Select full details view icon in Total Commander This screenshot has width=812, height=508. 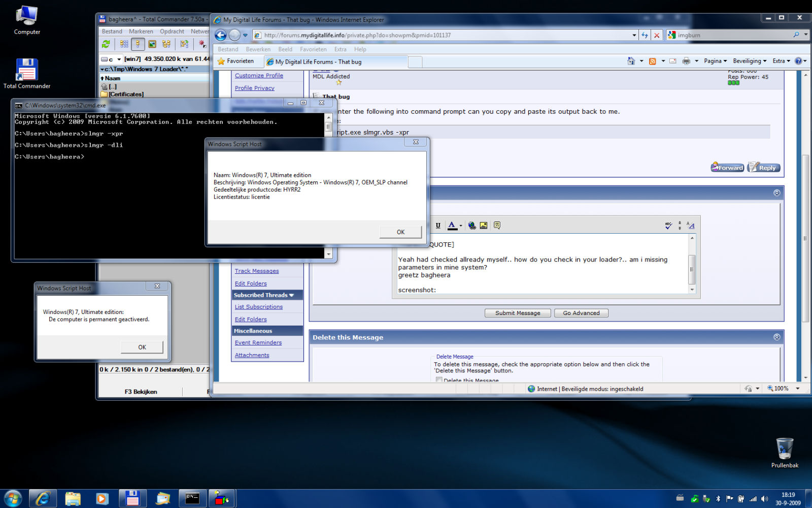click(x=138, y=44)
